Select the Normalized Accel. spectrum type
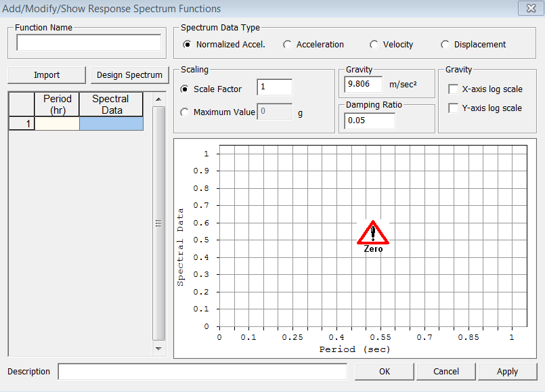The width and height of the screenshot is (545, 392). click(188, 44)
